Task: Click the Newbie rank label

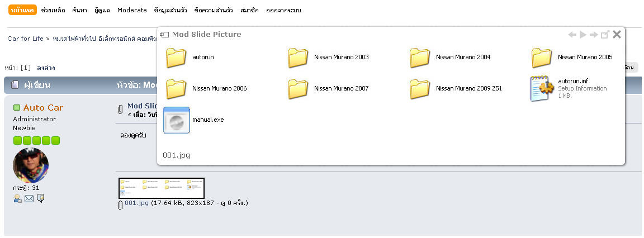Action: [24, 128]
